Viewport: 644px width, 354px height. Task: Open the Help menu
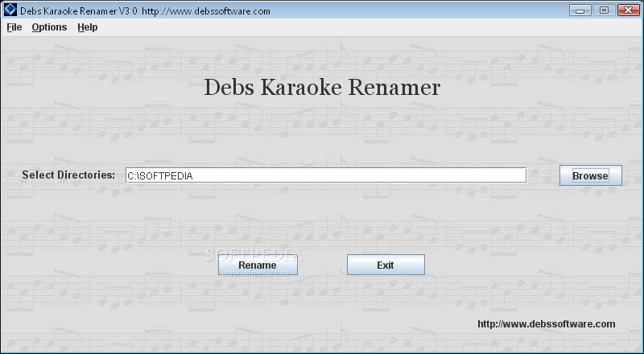coord(88,27)
